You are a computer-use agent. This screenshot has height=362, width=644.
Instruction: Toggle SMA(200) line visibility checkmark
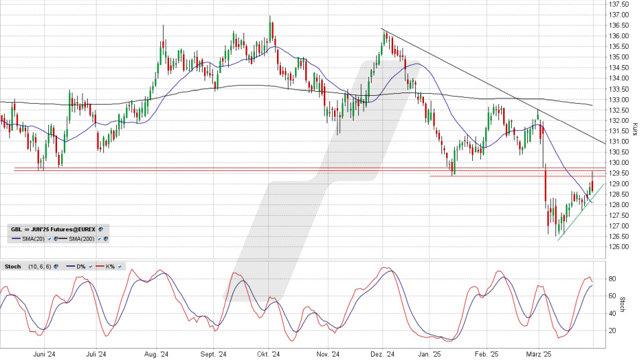[99, 239]
